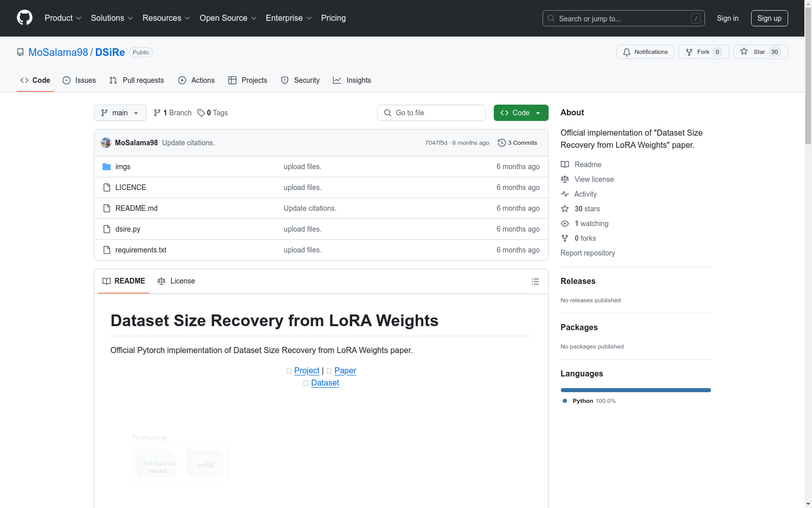The image size is (812, 508).
Task: Switch to the Issues tab
Action: [79, 80]
